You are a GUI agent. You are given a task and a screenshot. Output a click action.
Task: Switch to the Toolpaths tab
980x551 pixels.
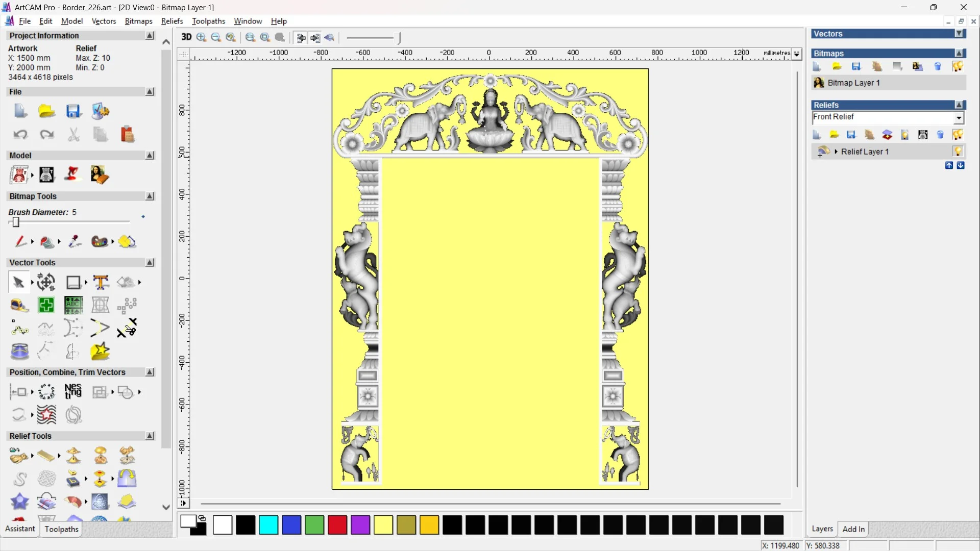click(x=61, y=529)
